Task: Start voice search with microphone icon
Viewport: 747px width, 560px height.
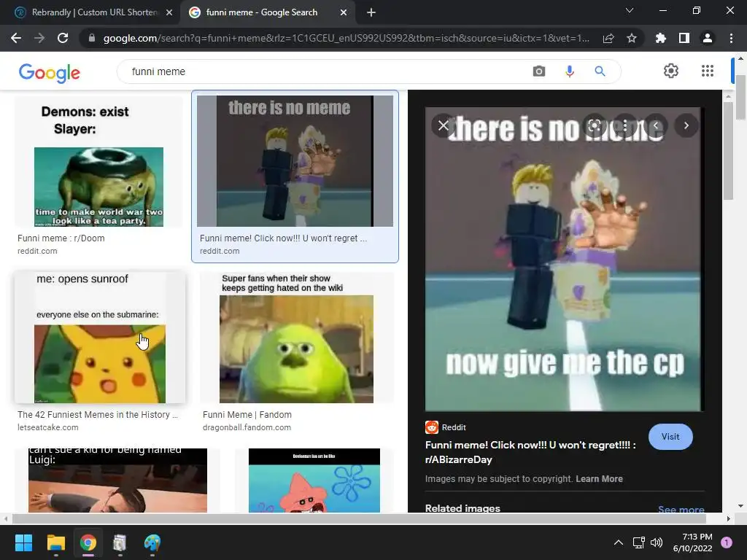Action: [x=569, y=71]
